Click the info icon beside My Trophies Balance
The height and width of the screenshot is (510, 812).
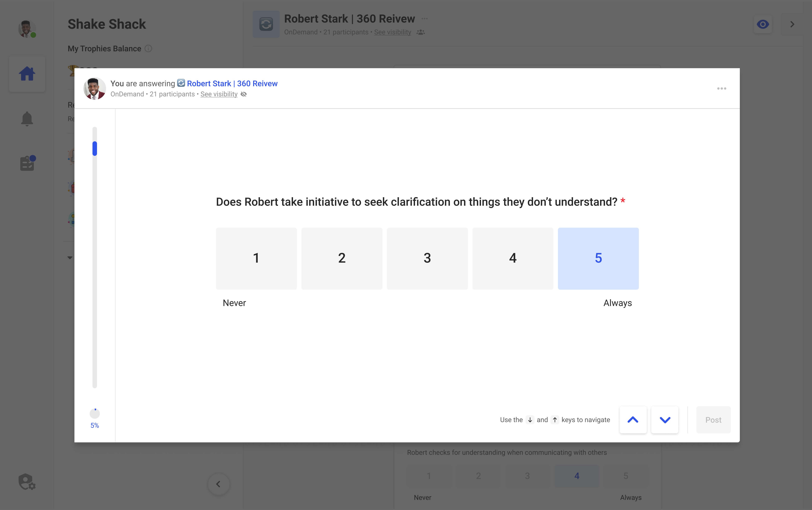click(x=148, y=48)
